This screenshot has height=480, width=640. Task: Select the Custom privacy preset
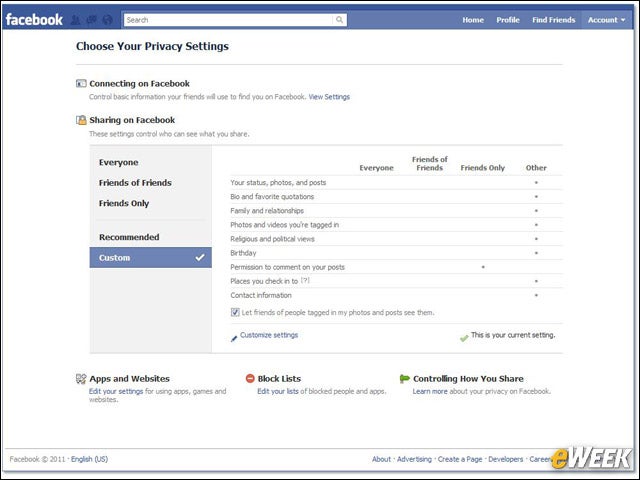pyautogui.click(x=151, y=258)
